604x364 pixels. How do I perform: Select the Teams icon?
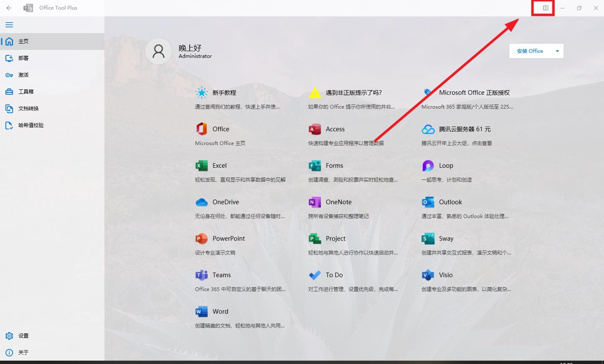point(202,275)
